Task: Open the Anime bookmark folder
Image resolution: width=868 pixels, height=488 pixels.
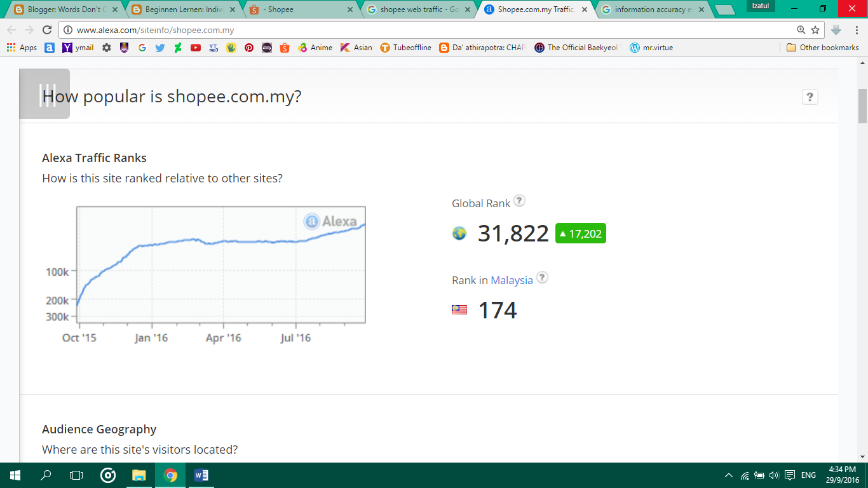Action: (315, 48)
